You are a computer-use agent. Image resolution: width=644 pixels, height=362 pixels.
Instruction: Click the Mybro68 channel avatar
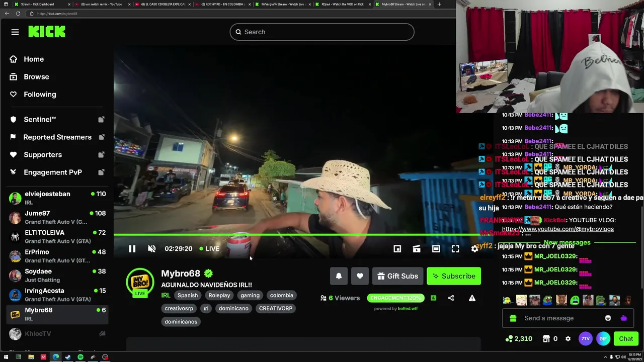coord(140,282)
